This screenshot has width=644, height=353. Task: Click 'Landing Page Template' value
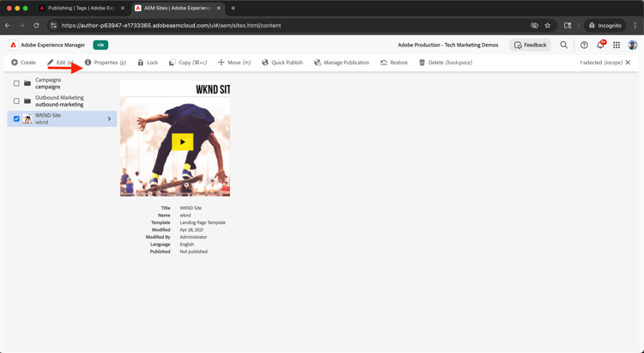coord(203,222)
